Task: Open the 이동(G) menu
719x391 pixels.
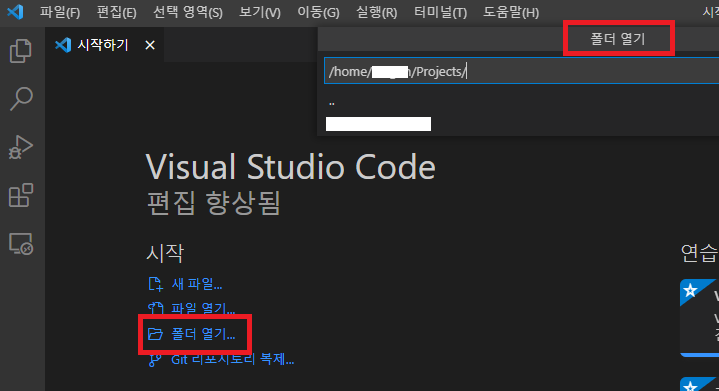Action: pyautogui.click(x=318, y=12)
